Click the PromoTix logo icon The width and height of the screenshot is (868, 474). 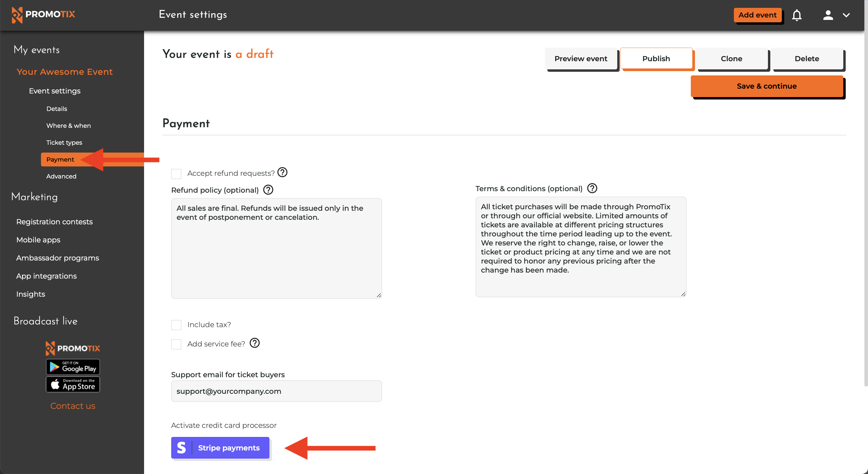[16, 14]
